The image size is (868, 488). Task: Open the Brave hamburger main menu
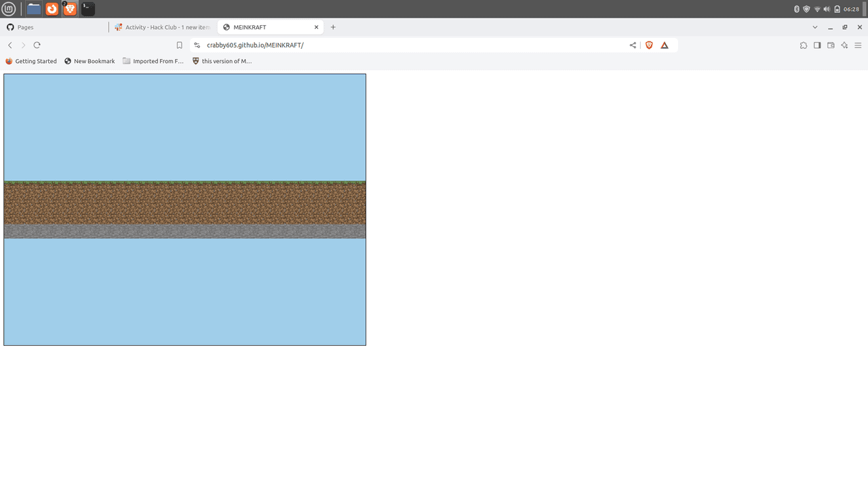tap(858, 45)
